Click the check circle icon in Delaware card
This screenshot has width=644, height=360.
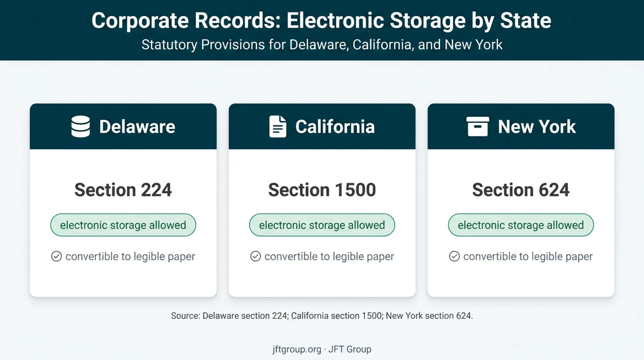coord(56,256)
